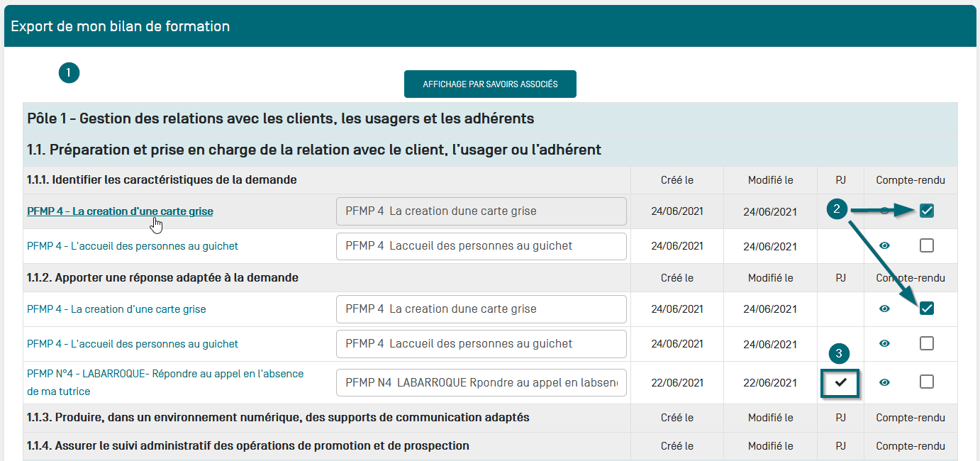Enable Compte-rendu for guichet row under 1.1.2

(926, 343)
